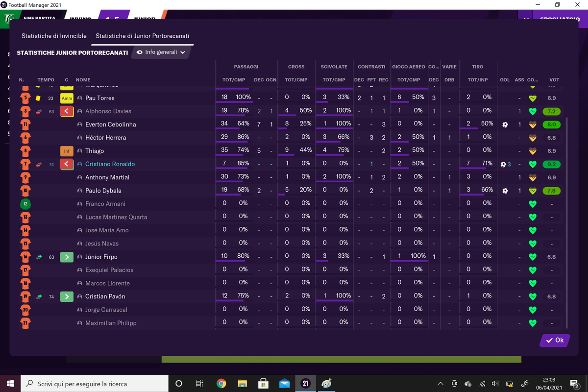The image size is (588, 392).
Task: Open player Cristiano Ronaldo's profile
Action: point(110,164)
